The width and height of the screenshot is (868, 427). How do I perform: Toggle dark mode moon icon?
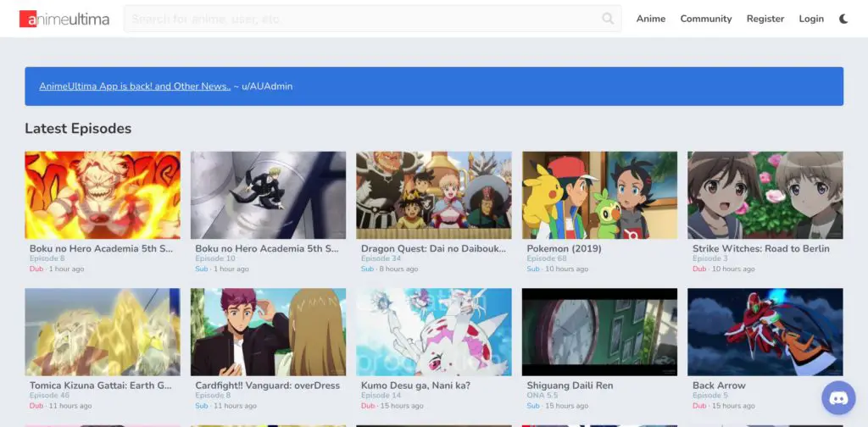click(x=843, y=19)
